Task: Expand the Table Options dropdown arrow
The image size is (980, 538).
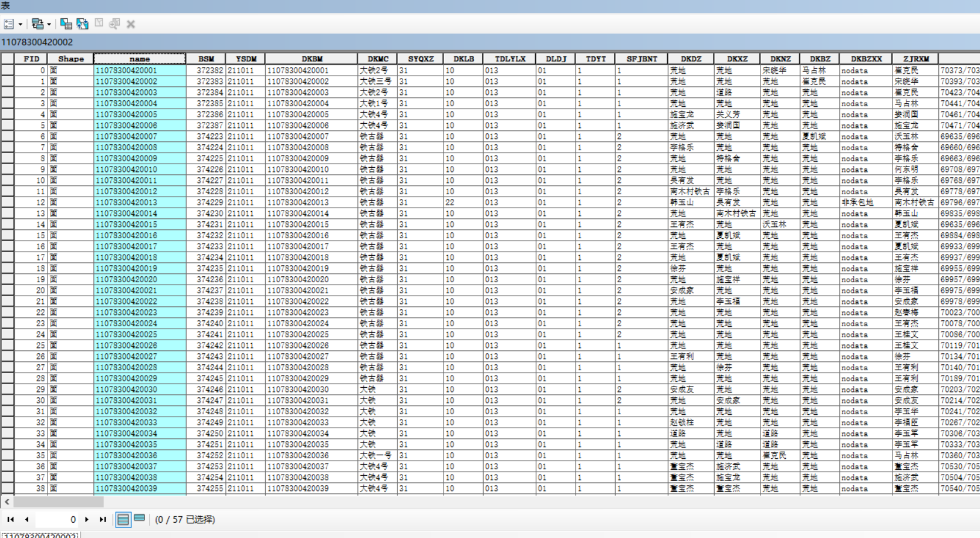Action: pyautogui.click(x=21, y=24)
